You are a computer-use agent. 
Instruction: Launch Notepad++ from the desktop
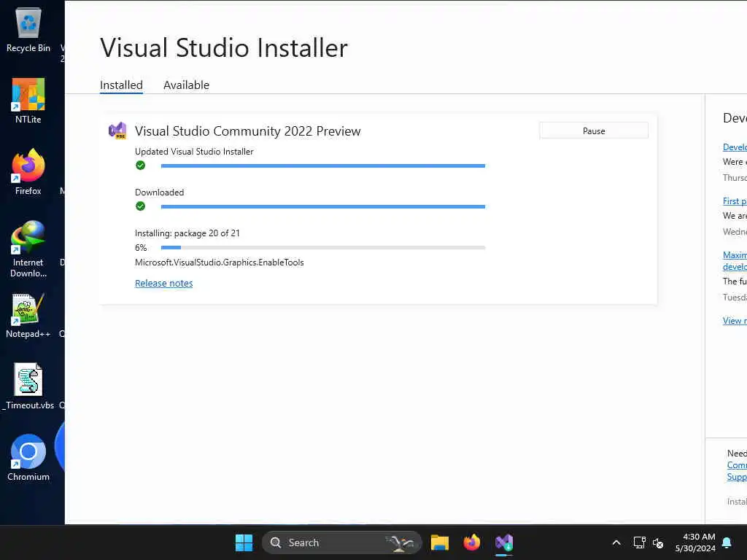(x=28, y=315)
